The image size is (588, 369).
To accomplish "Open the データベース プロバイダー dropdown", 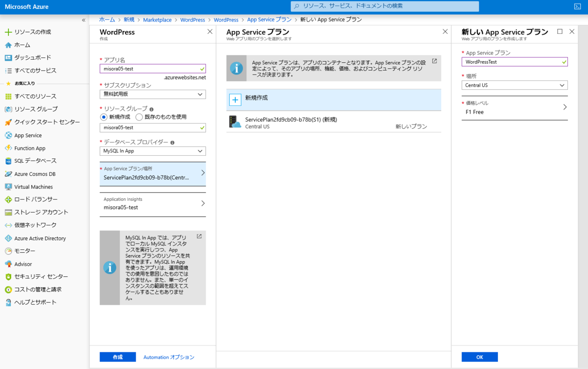I will 152,151.
